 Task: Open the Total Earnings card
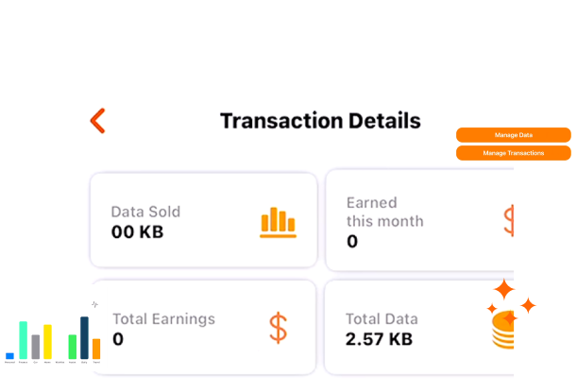click(203, 327)
